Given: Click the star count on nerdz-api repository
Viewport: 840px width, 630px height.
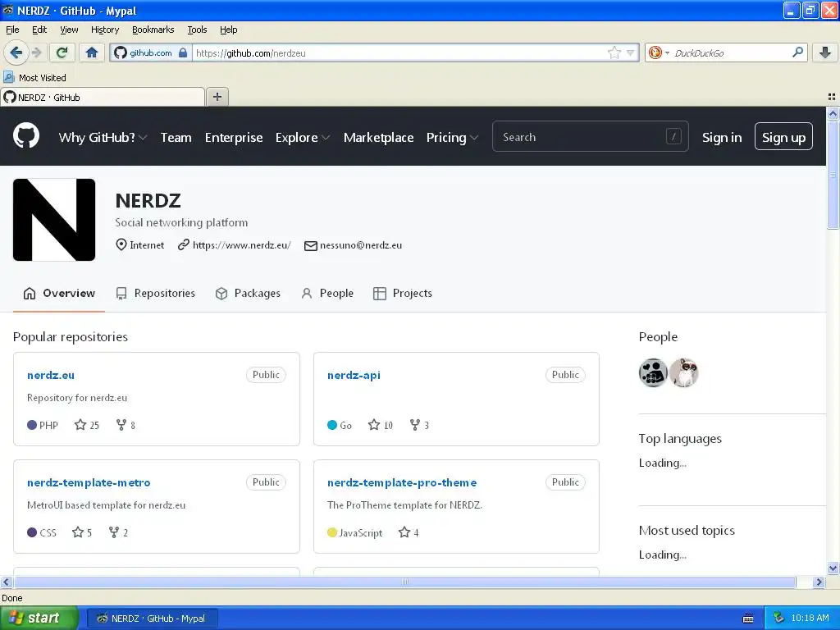Looking at the screenshot, I should point(381,425).
